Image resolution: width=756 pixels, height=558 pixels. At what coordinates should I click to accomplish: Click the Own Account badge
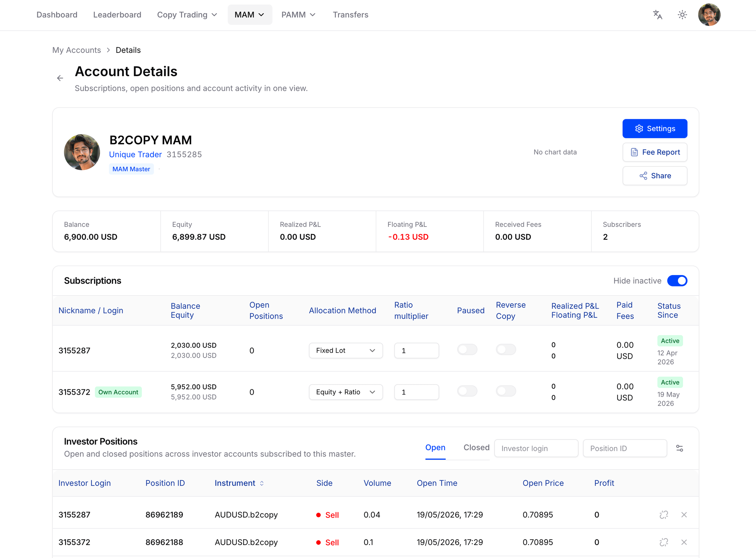(118, 392)
